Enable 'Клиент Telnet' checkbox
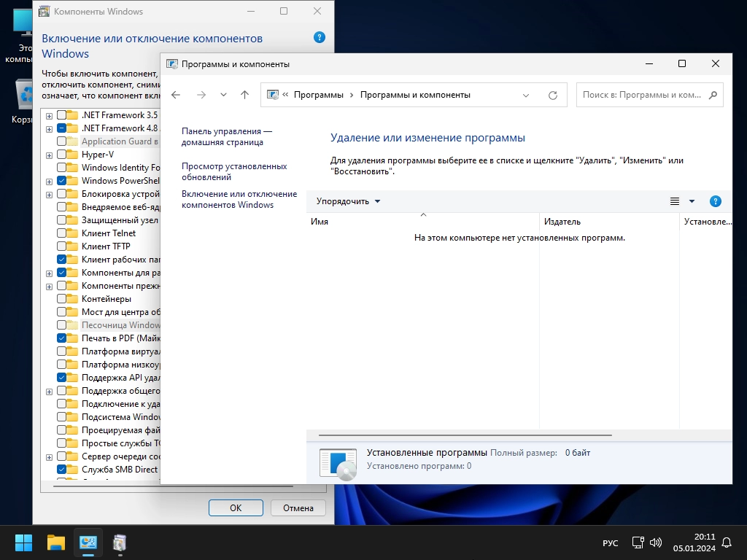The width and height of the screenshot is (747, 560). (61, 233)
